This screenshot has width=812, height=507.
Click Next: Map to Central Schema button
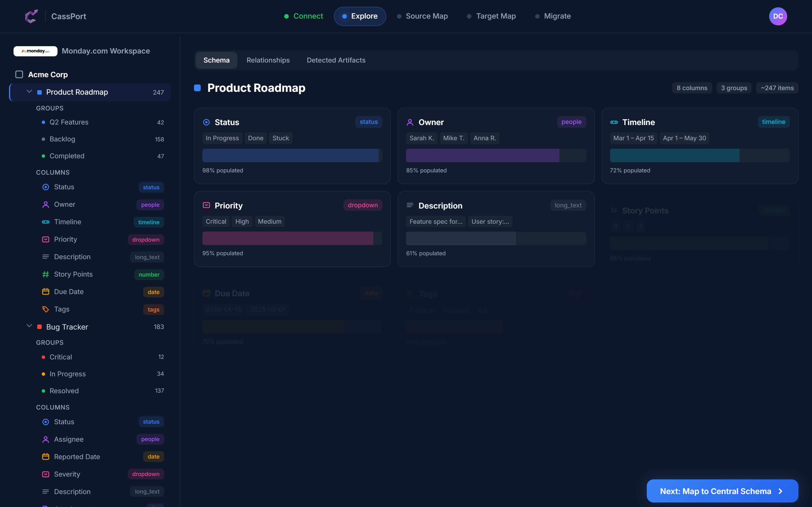point(721,491)
